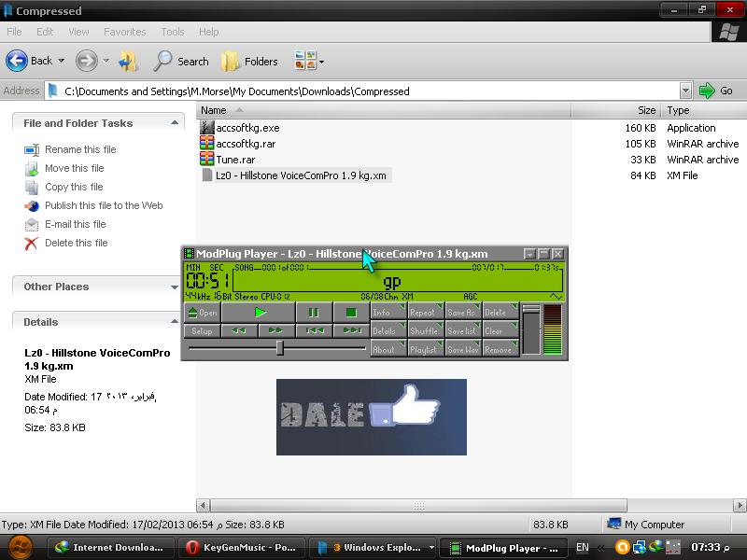
Task: Collapse the Details panel
Action: click(x=175, y=322)
